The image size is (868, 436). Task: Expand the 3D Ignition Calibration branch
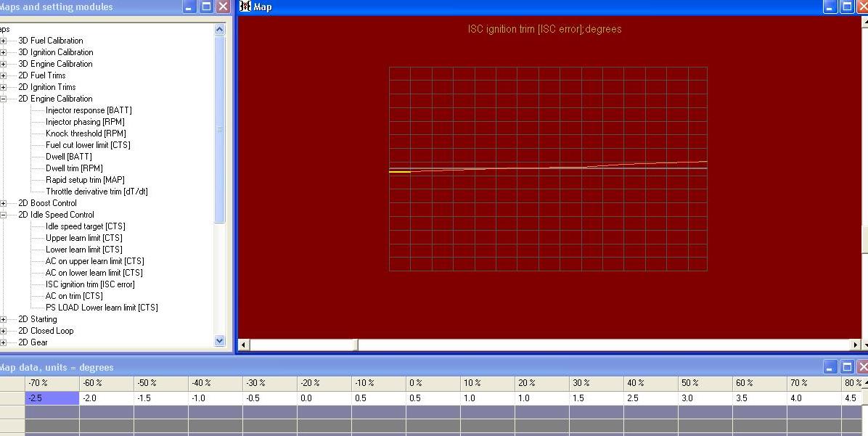(3, 52)
